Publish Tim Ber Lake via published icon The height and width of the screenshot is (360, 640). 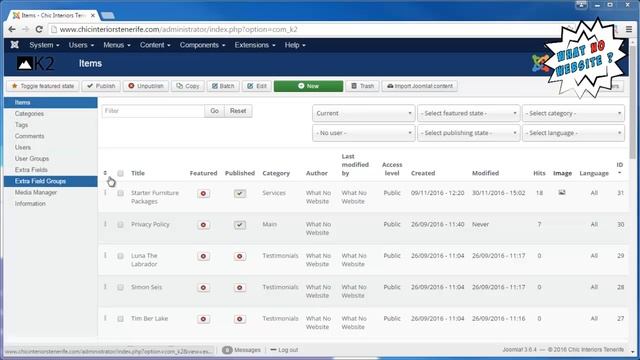coord(240,319)
